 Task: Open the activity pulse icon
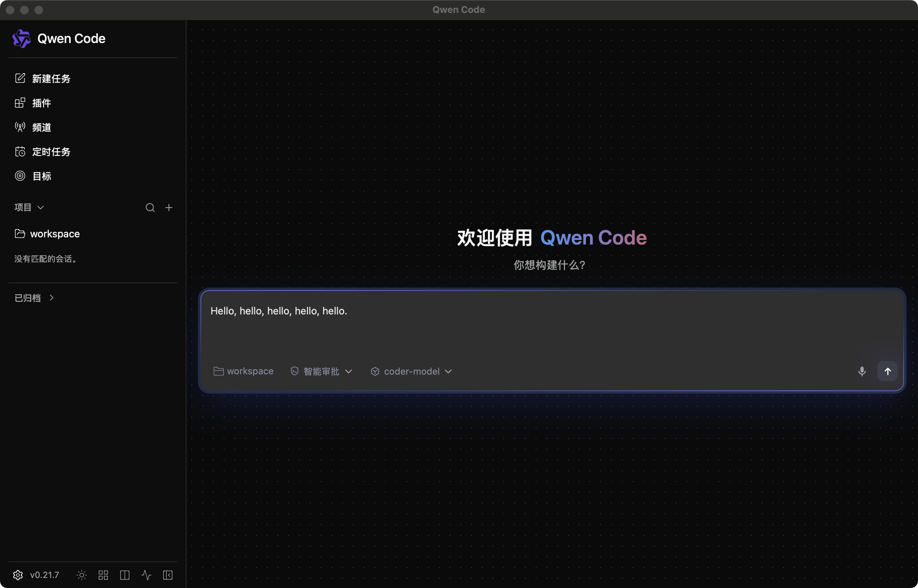point(146,575)
